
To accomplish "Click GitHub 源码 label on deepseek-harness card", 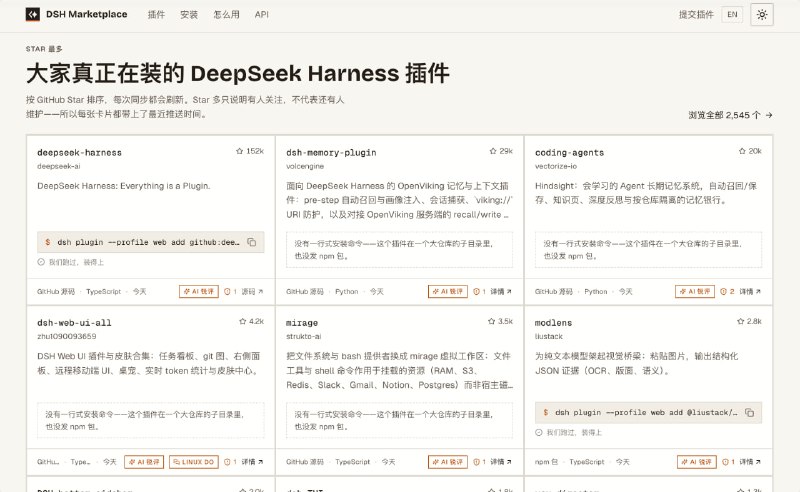I will pyautogui.click(x=56, y=291).
